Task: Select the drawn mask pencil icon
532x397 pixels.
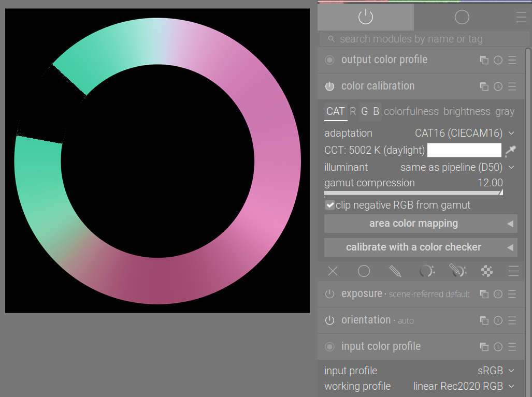Action: pyautogui.click(x=395, y=271)
